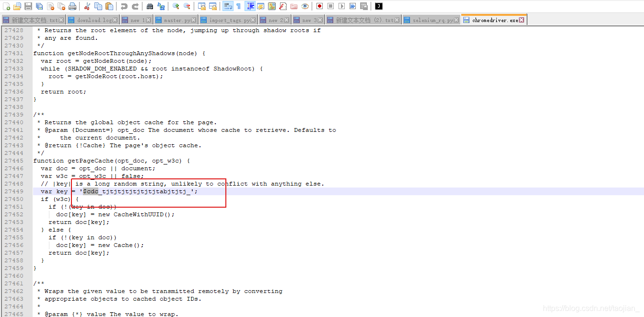The height and width of the screenshot is (317, 644).
Task: Toggle the monitoring eye icon
Action: [305, 6]
